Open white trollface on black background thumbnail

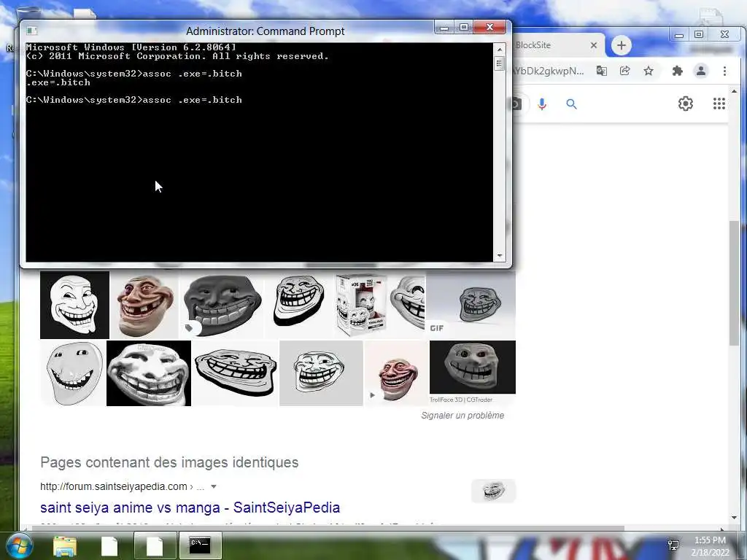point(75,305)
